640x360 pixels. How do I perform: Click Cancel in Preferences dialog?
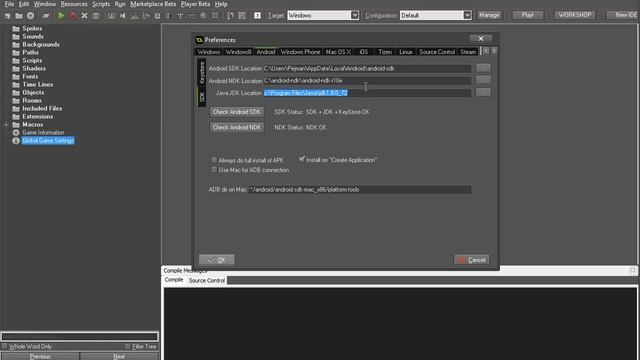(x=471, y=260)
